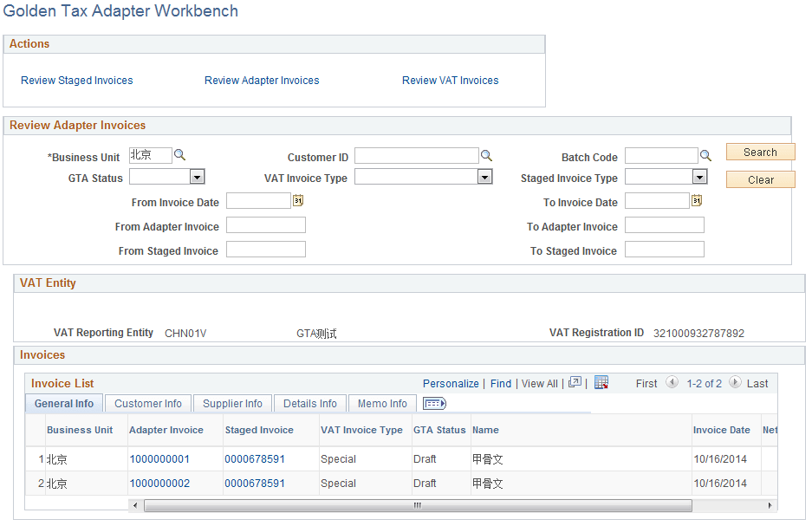This screenshot has height=526, width=812.
Task: Click the From Adapter Invoice input field
Action: (x=265, y=224)
